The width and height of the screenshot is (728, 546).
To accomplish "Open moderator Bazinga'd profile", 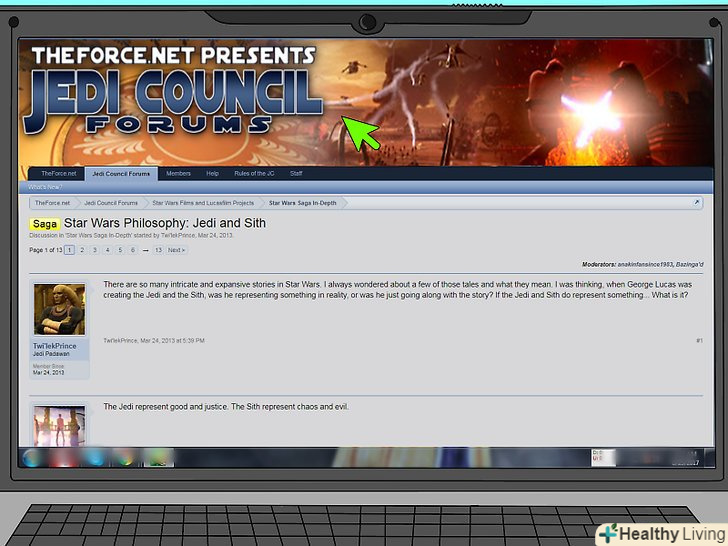I will click(x=689, y=264).
